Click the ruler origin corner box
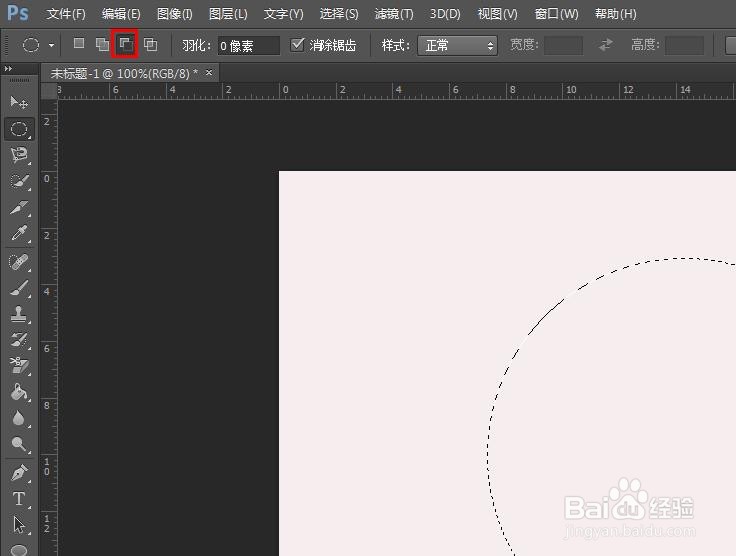 tap(49, 91)
